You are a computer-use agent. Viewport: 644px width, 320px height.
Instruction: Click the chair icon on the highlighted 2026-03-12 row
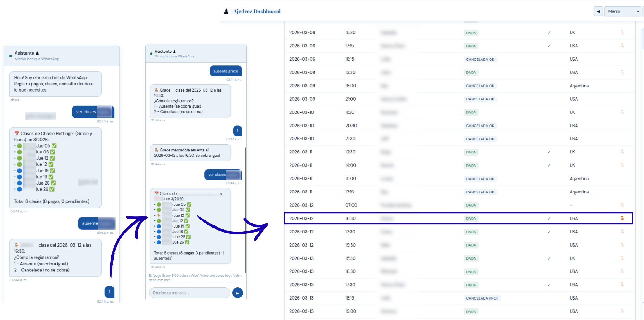[x=622, y=218]
